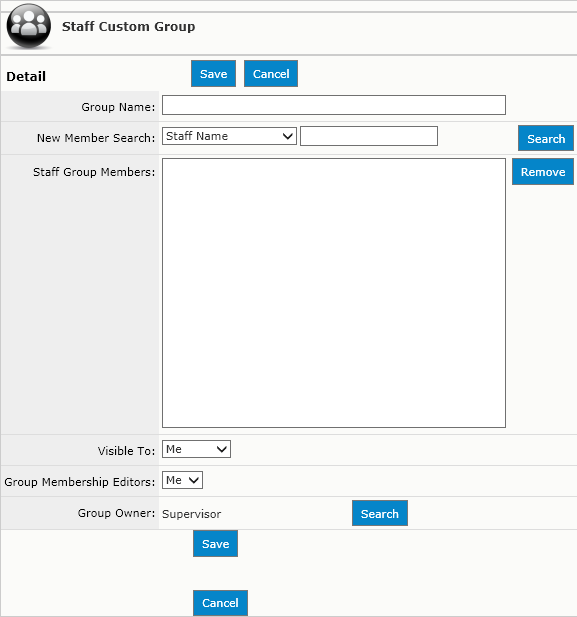577x617 pixels.
Task: Click the bottom Save button
Action: [x=215, y=543]
